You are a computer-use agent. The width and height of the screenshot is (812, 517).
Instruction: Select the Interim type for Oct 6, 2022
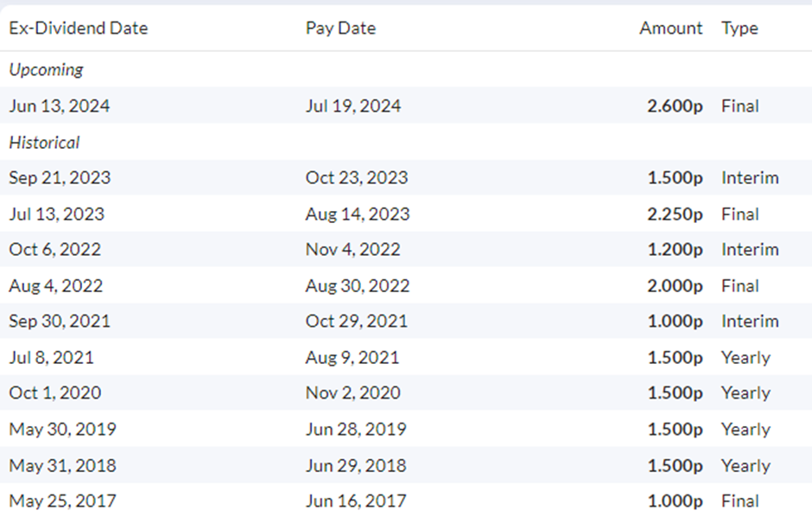(x=750, y=249)
